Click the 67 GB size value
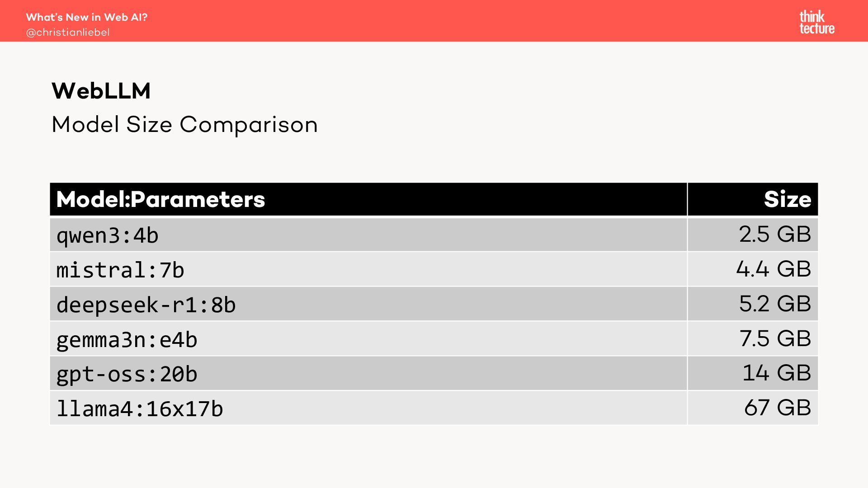Image resolution: width=868 pixels, height=488 pixels. [x=777, y=408]
